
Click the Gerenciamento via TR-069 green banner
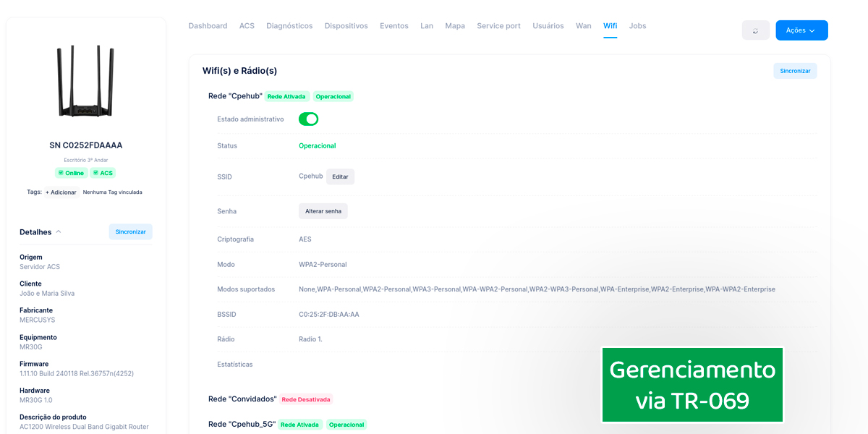pyautogui.click(x=692, y=385)
